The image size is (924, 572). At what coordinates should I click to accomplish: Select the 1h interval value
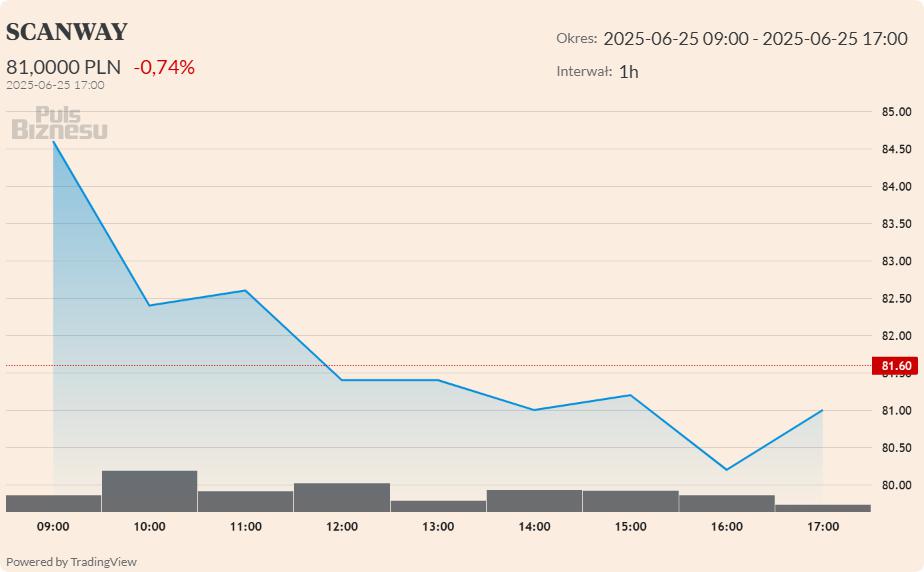pyautogui.click(x=628, y=71)
